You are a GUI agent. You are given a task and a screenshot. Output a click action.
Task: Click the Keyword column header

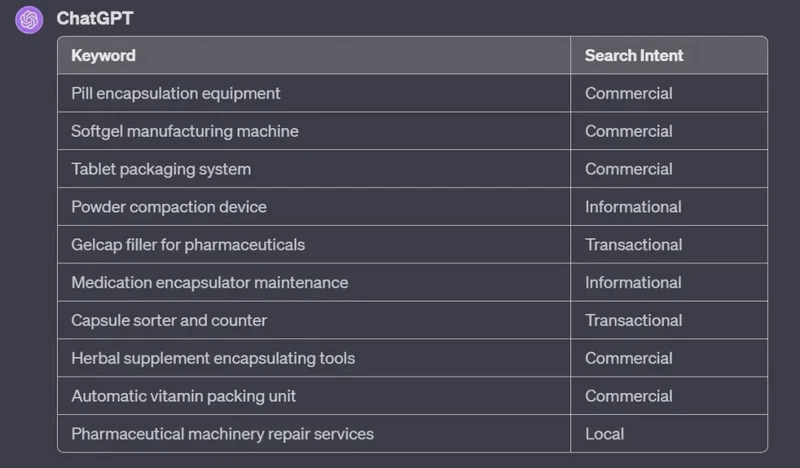click(103, 56)
